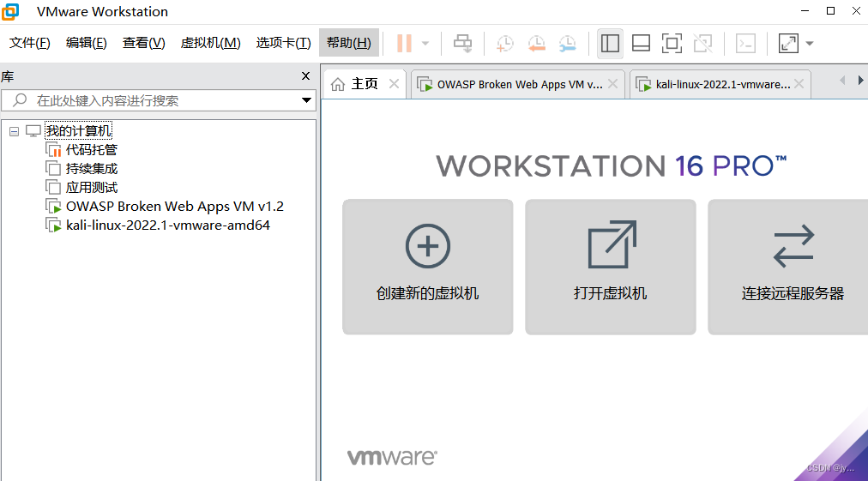Close the kali-linux-2022.1-vmware tab

click(799, 83)
